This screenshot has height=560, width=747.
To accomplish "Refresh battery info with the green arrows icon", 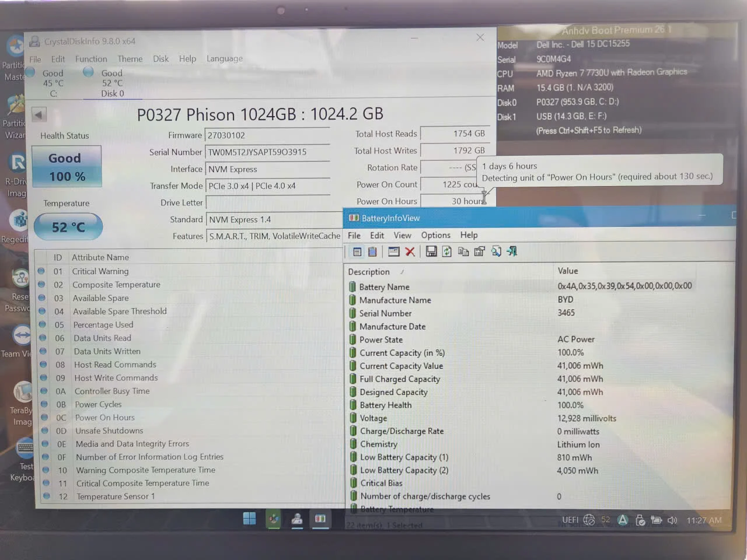I will (447, 251).
